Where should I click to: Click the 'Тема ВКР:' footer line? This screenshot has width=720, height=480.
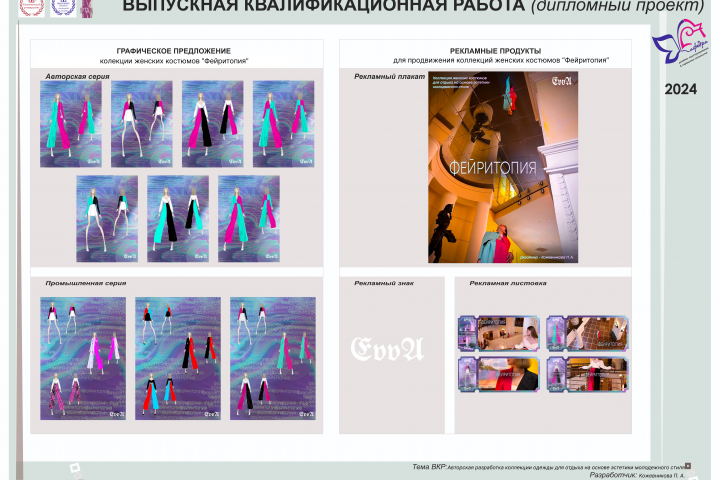click(x=548, y=467)
